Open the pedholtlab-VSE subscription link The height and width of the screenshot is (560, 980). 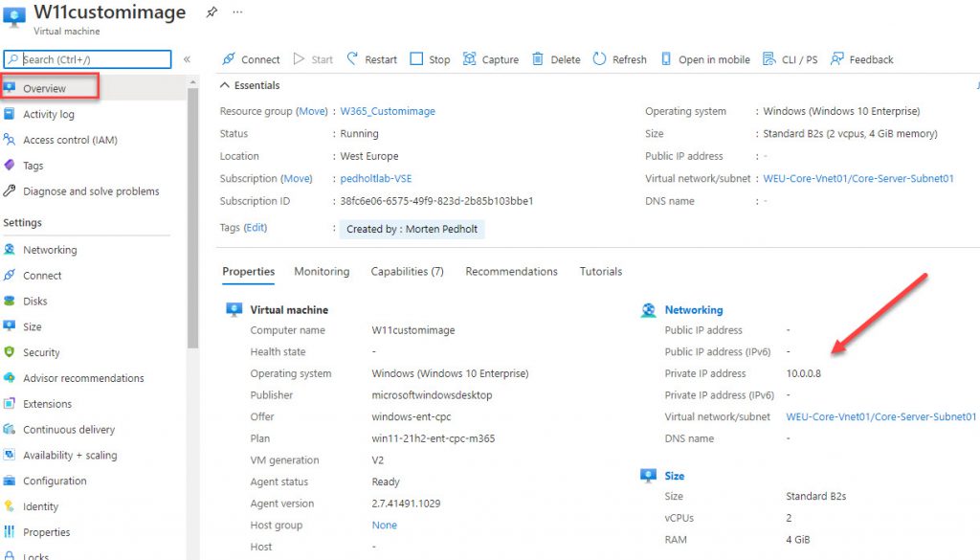coord(375,179)
